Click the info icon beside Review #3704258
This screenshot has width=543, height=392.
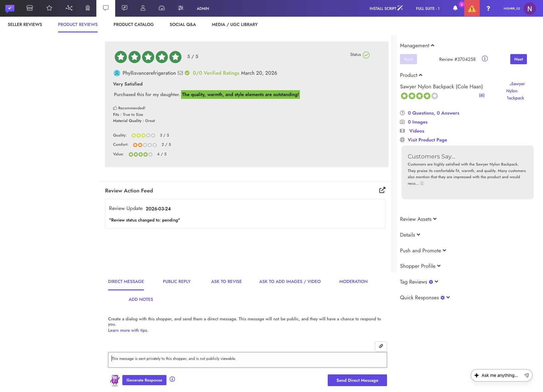pos(485,59)
